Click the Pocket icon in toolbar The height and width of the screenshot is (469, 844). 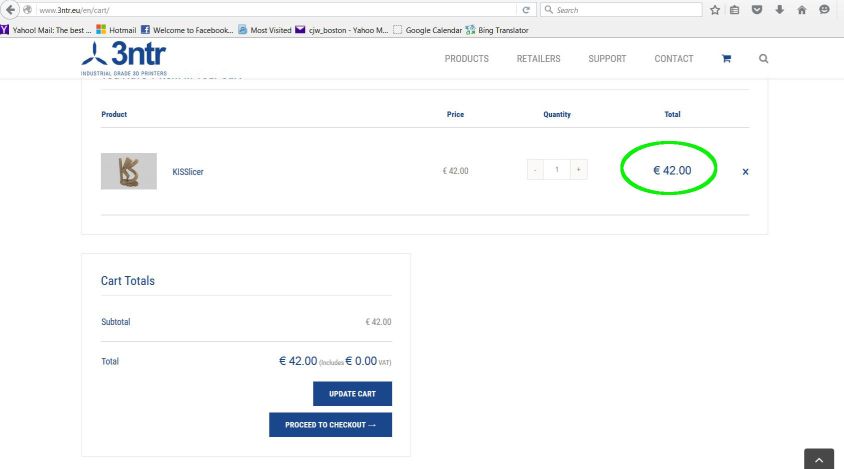[x=757, y=10]
